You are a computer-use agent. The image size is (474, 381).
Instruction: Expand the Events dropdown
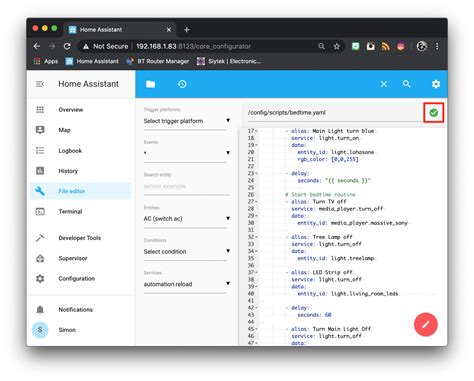(x=187, y=153)
